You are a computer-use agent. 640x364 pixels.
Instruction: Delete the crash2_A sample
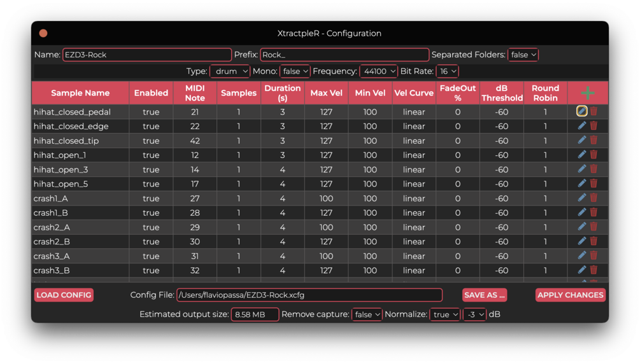coord(594,227)
